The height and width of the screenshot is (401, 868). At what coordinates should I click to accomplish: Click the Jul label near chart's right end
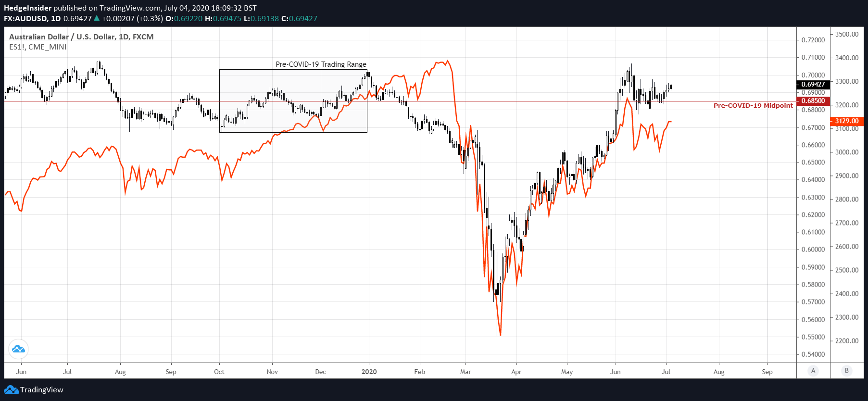tap(666, 372)
